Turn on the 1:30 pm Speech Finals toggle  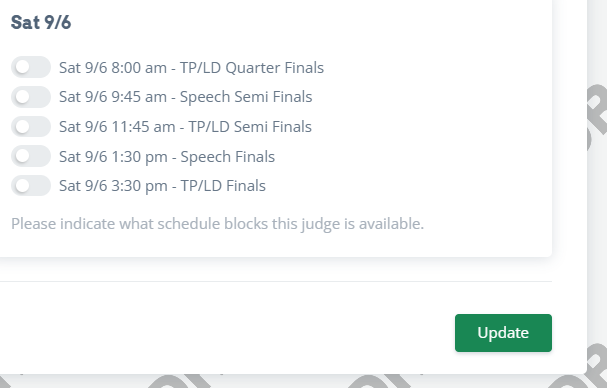click(31, 156)
